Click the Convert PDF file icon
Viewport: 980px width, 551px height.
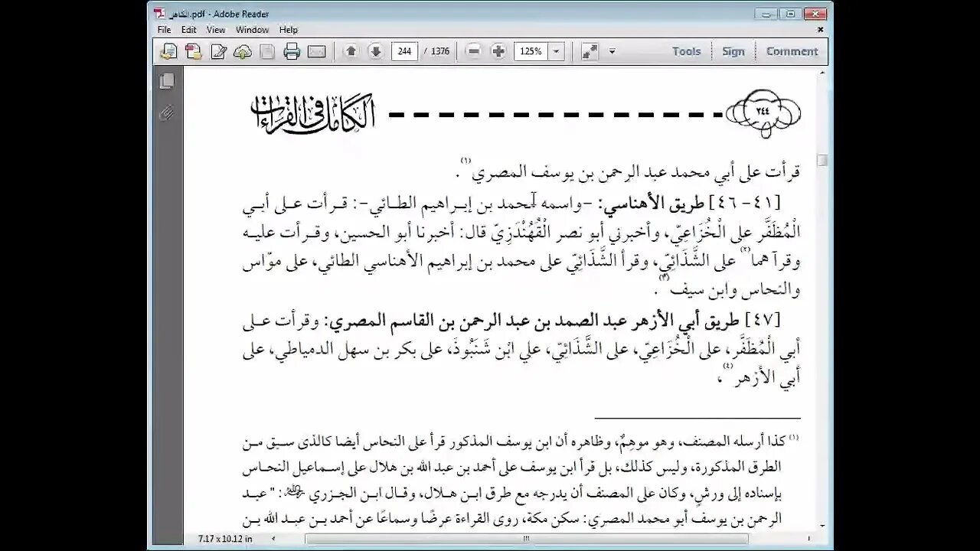click(194, 51)
